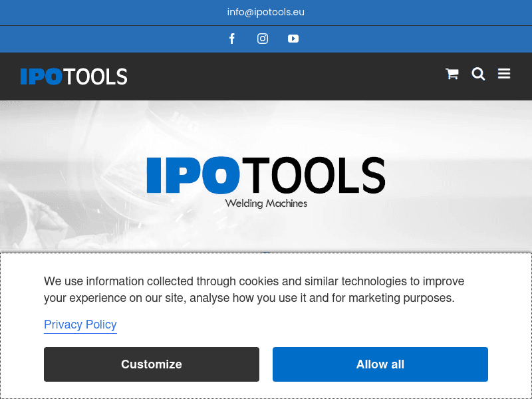
Task: Review cookie preferences via Customize
Action: (151, 364)
